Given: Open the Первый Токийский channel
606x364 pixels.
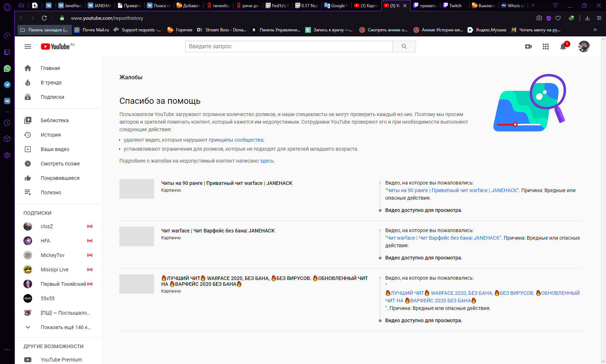Looking at the screenshot, I should pos(58,284).
